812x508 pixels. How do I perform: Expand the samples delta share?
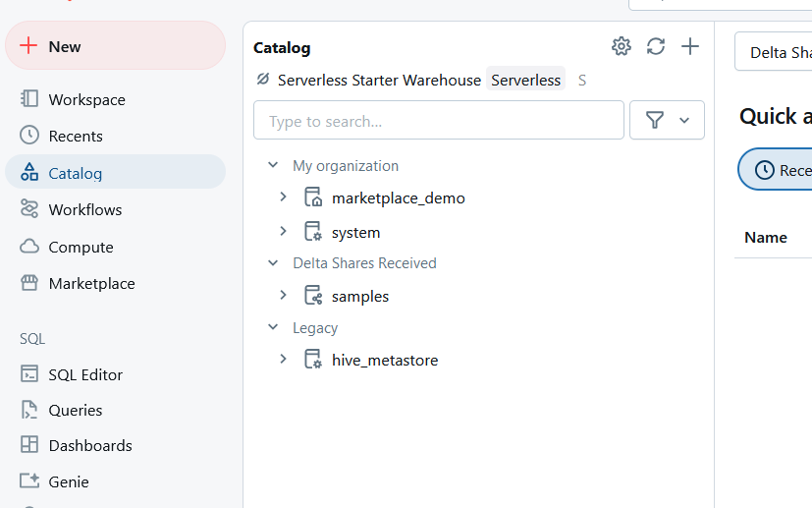283,296
